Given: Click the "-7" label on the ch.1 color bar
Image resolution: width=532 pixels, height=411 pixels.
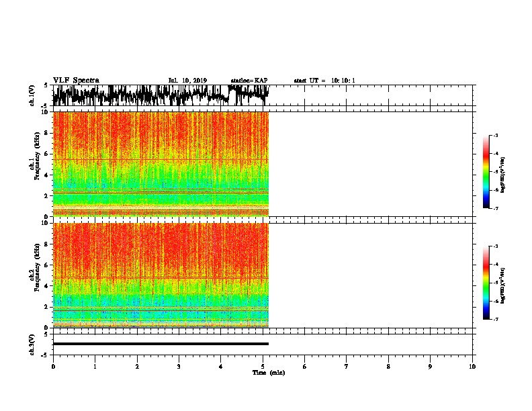Looking at the screenshot, I should (x=495, y=208).
